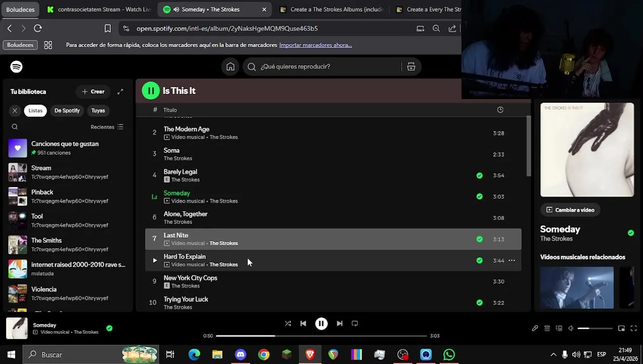Pause the album with the green Is This It button
This screenshot has height=364, width=643.
pos(151,90)
